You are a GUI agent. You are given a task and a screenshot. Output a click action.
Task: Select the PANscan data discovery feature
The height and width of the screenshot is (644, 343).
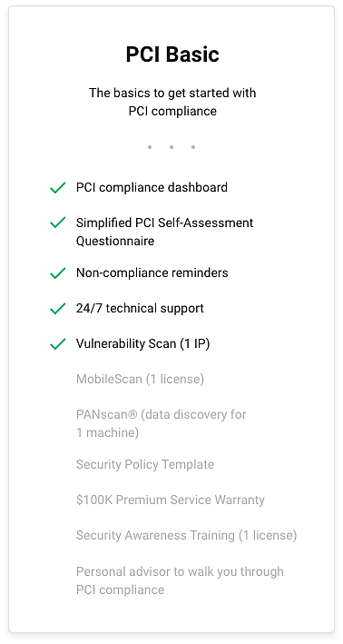point(162,423)
